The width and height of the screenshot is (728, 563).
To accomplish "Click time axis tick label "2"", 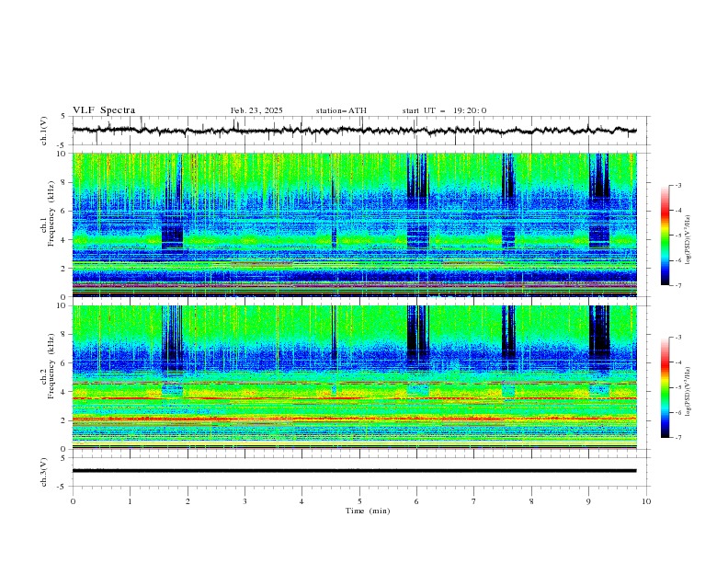I will pos(188,501).
